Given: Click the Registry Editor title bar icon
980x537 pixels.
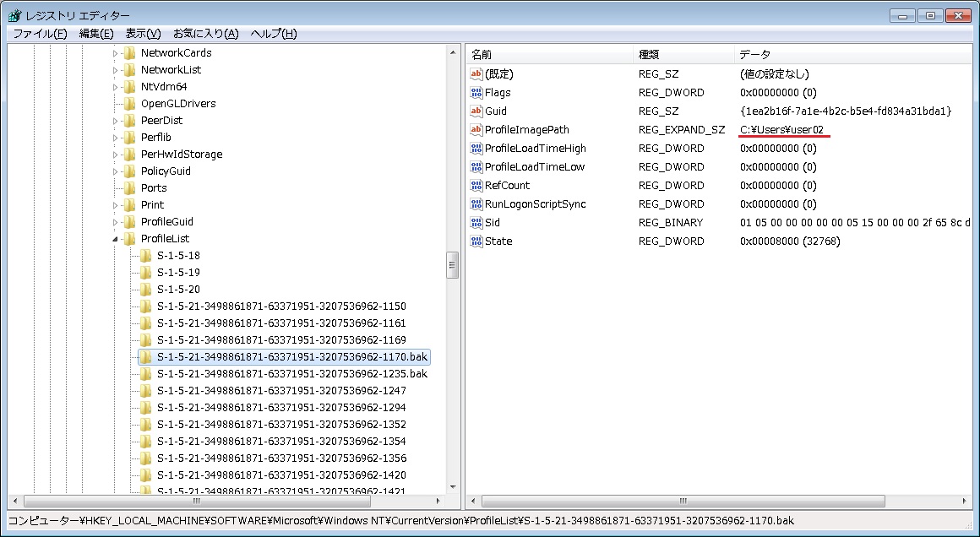Looking at the screenshot, I should pos(14,15).
